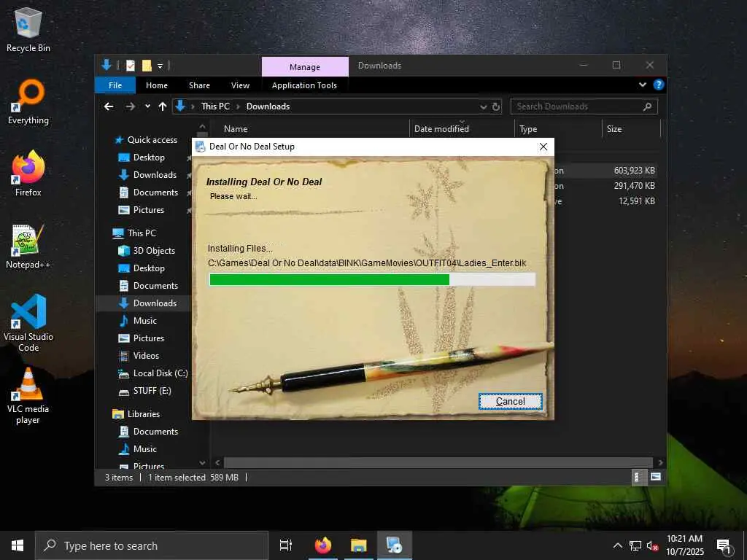
Task: Click This PC in the address breadcrumb
Action: (x=215, y=106)
